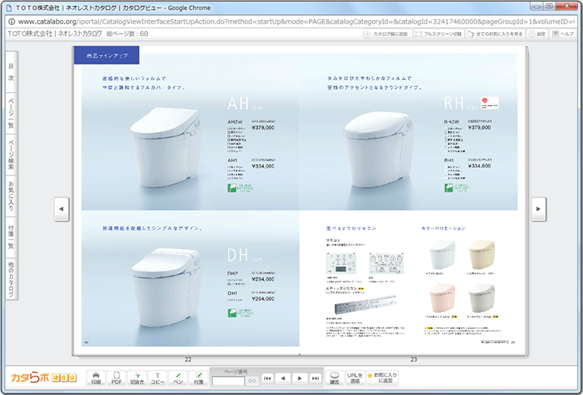
Task: Toggle フルスクリーン切替 fullscreen mode
Action: (x=439, y=34)
